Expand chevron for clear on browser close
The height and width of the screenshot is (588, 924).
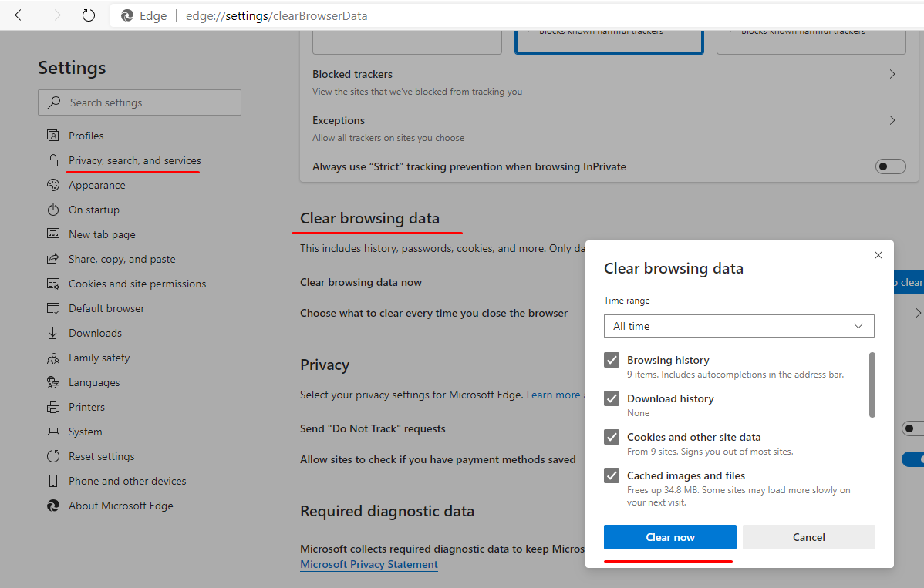918,313
